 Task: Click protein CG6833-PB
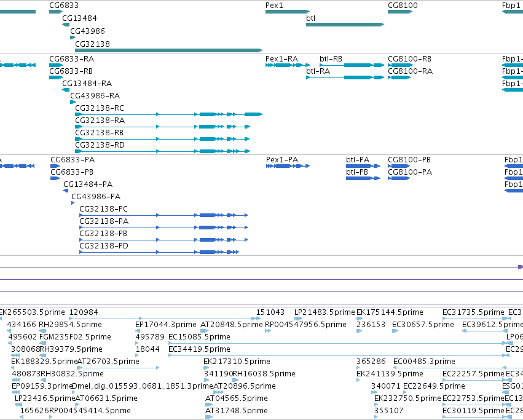tap(72, 172)
